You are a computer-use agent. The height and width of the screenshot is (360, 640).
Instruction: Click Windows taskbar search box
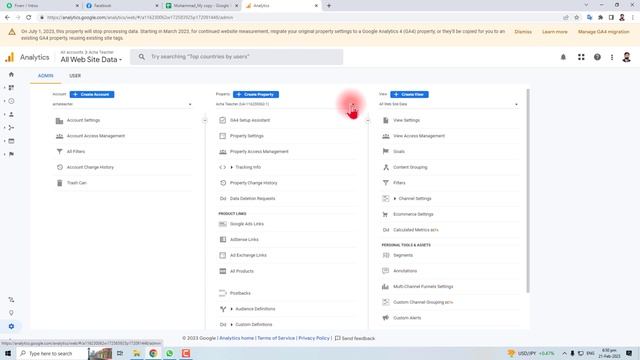point(52,353)
